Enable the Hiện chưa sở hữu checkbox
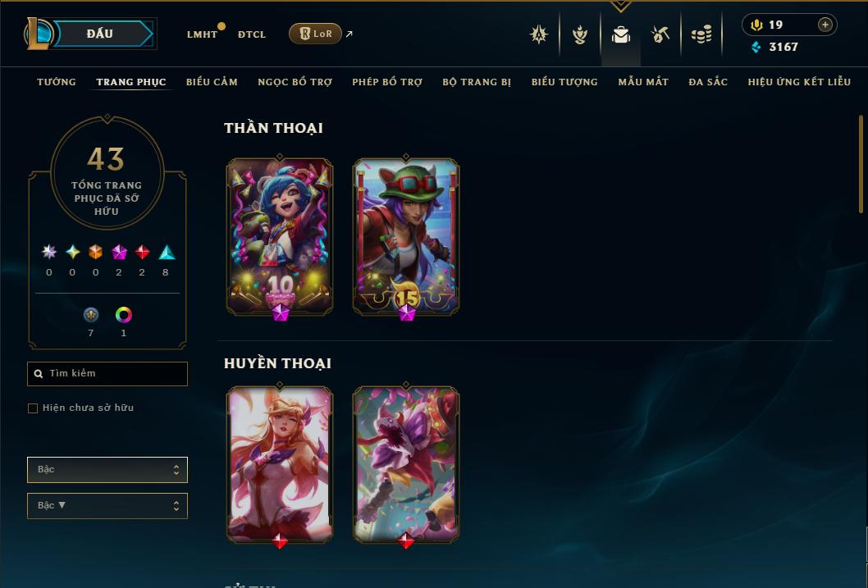Image resolution: width=868 pixels, height=588 pixels. pos(33,408)
